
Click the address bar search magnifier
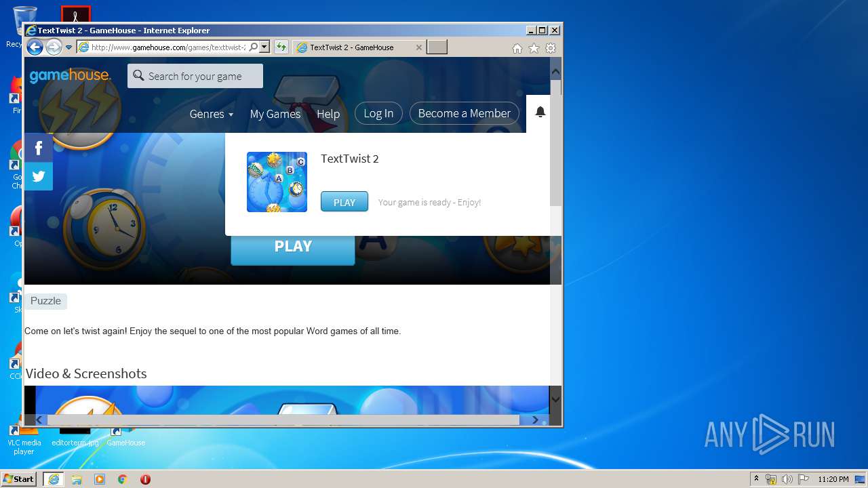(254, 47)
